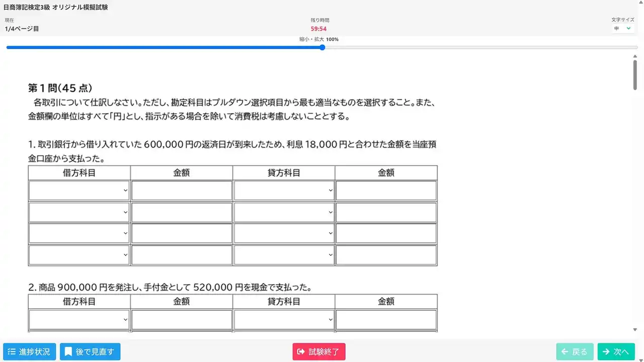Click scrollbar up arrow at top right
The image size is (644, 362).
point(635,56)
